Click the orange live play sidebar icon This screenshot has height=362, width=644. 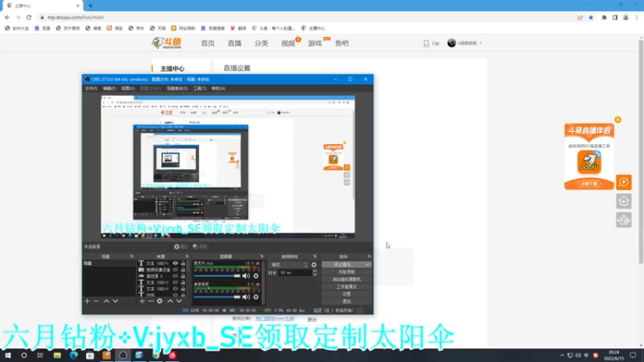[623, 183]
